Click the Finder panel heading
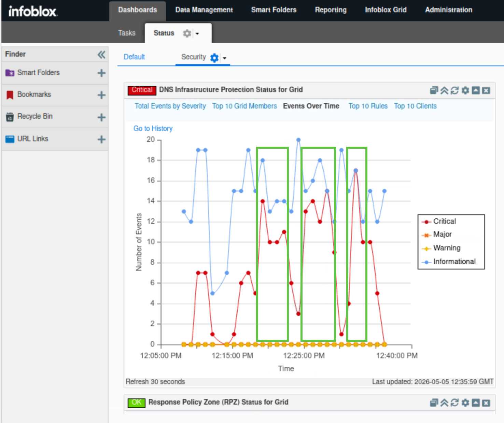The width and height of the screenshot is (504, 423). 15,54
